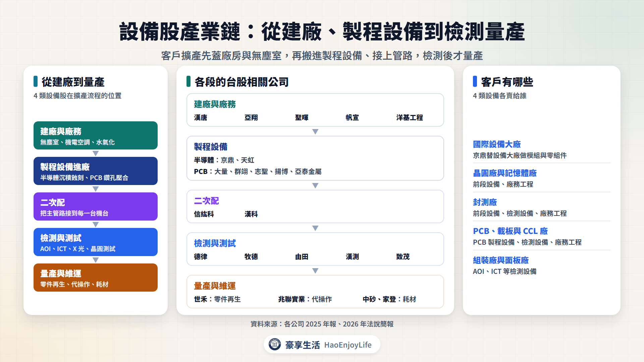
Task: Click the 半導體：京鼎、天虹 line
Action: pyautogui.click(x=224, y=160)
